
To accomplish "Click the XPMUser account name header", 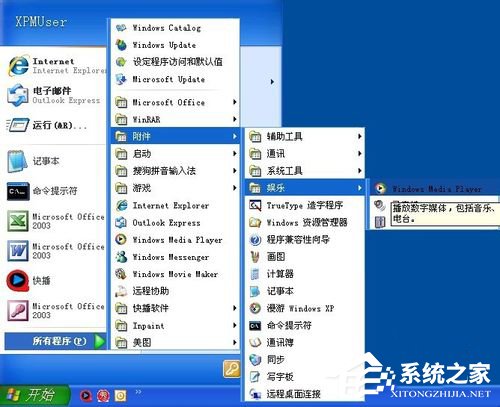I will pos(41,22).
